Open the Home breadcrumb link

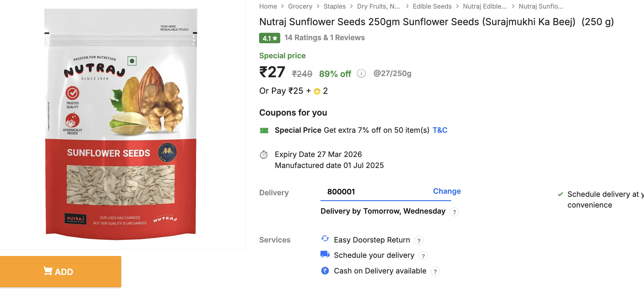(268, 6)
